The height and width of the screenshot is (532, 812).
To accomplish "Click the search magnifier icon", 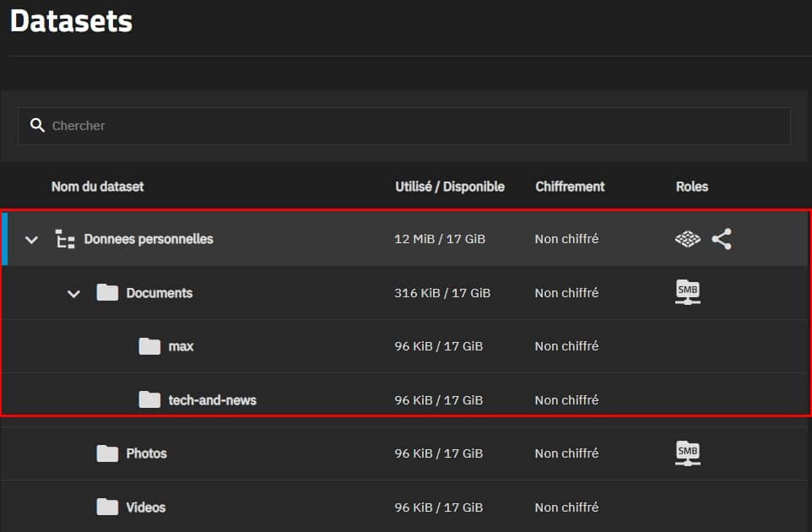I will click(x=36, y=125).
